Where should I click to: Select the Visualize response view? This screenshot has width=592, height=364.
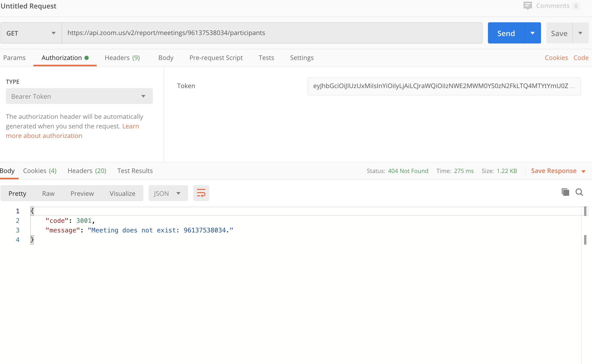[122, 193]
